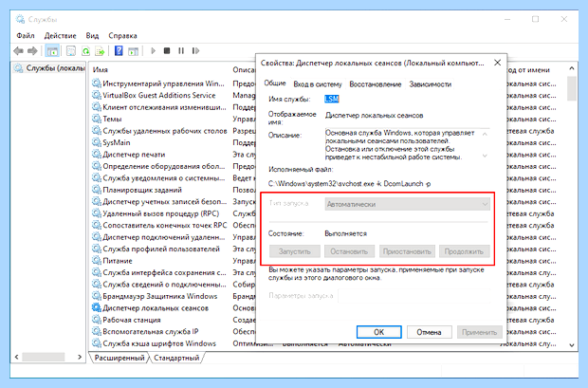Open Help via the blue question-mark icon
The height and width of the screenshot is (388, 588).
[x=119, y=50]
